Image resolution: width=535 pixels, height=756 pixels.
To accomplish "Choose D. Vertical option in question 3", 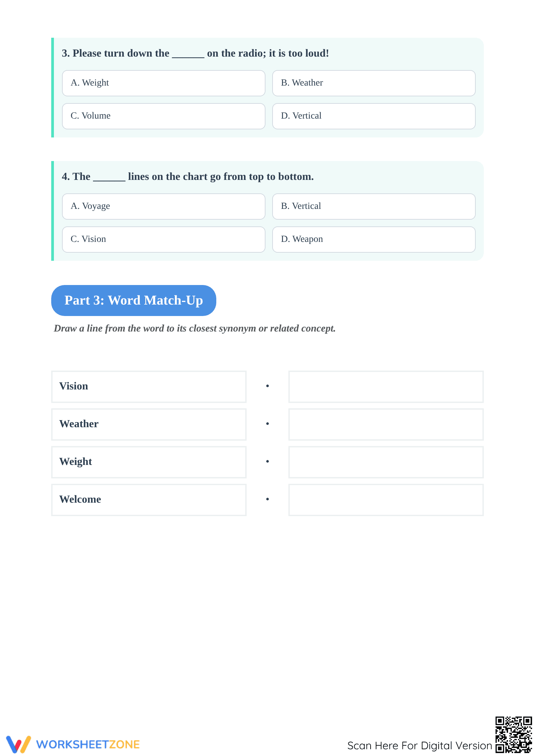I will (374, 116).
